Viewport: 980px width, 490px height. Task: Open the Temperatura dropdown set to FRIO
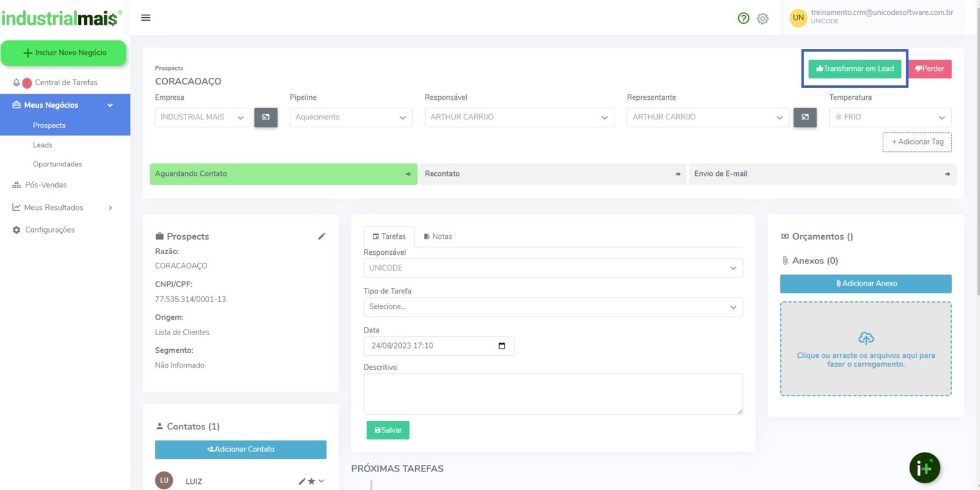coord(889,117)
